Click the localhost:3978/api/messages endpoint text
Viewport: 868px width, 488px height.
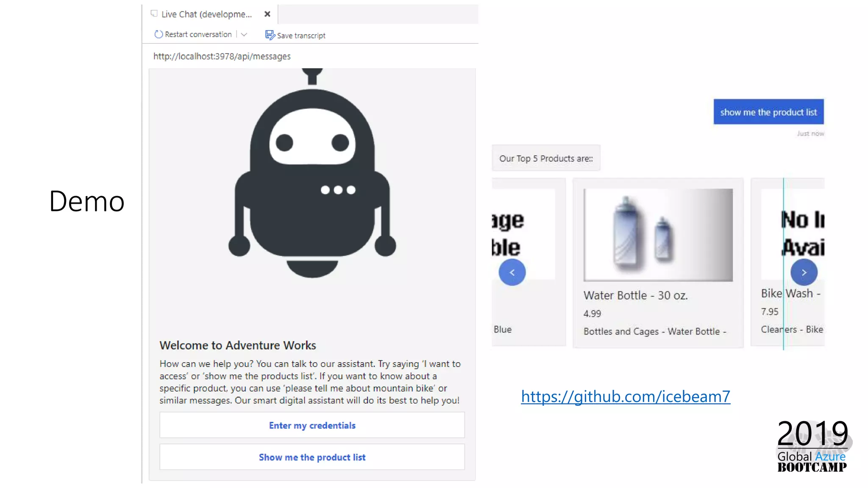222,56
